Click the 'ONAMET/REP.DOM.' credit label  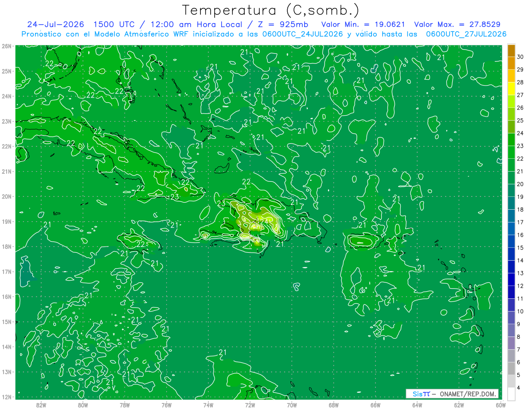click(468, 394)
